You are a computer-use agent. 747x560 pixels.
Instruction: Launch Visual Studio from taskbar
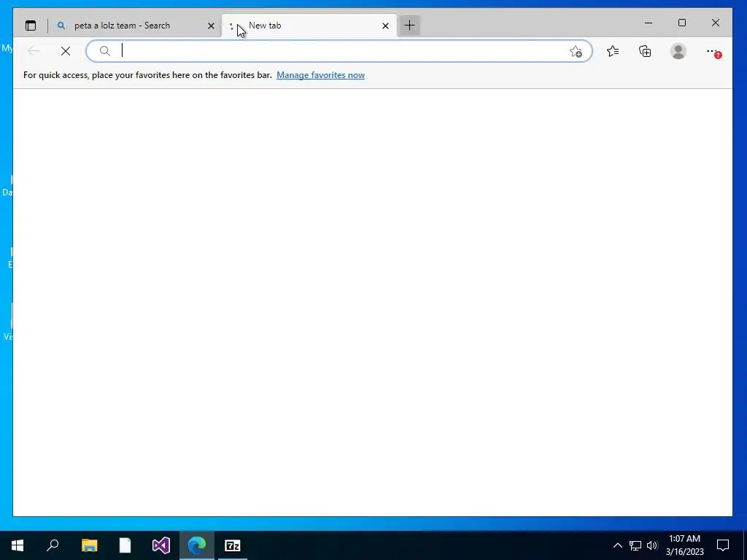161,545
